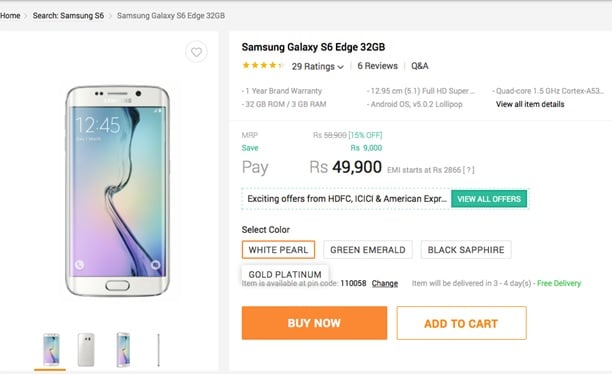The height and width of the screenshot is (374, 612).
Task: Click VIEW ALL OFFERS button
Action: click(x=489, y=199)
